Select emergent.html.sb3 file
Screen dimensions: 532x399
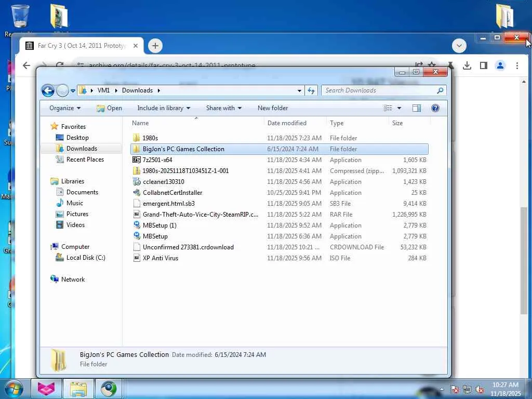coord(279,203)
